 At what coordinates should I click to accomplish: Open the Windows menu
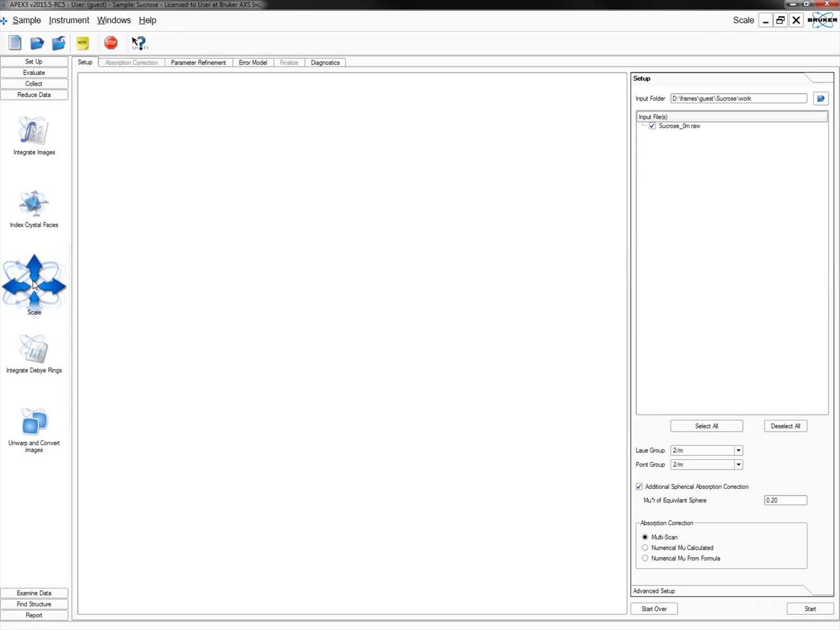114,20
